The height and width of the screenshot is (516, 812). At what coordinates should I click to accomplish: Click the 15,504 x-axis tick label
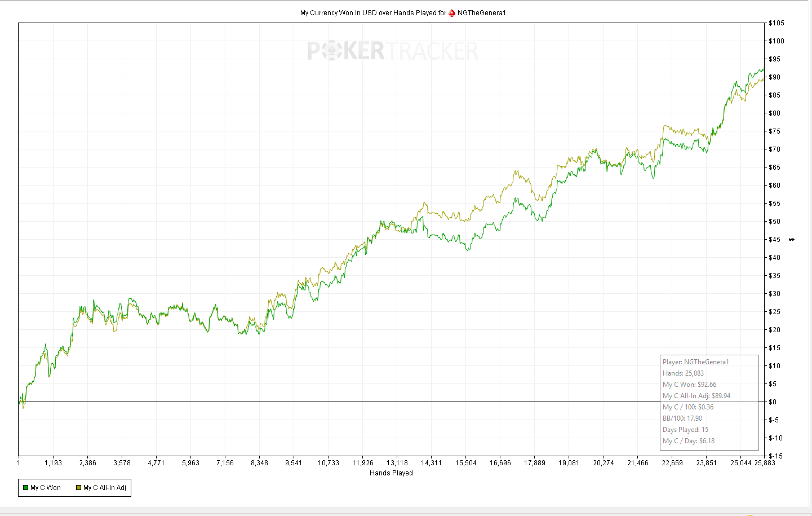coord(465,463)
